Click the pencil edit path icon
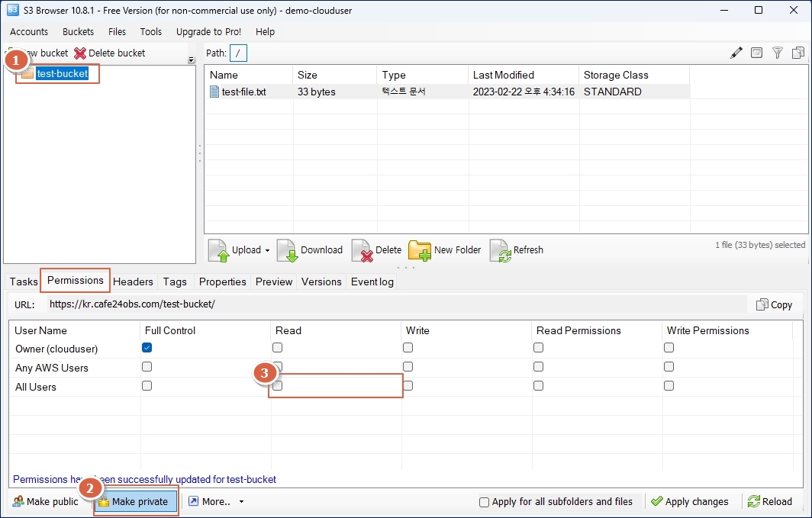The height and width of the screenshot is (518, 812). click(736, 53)
